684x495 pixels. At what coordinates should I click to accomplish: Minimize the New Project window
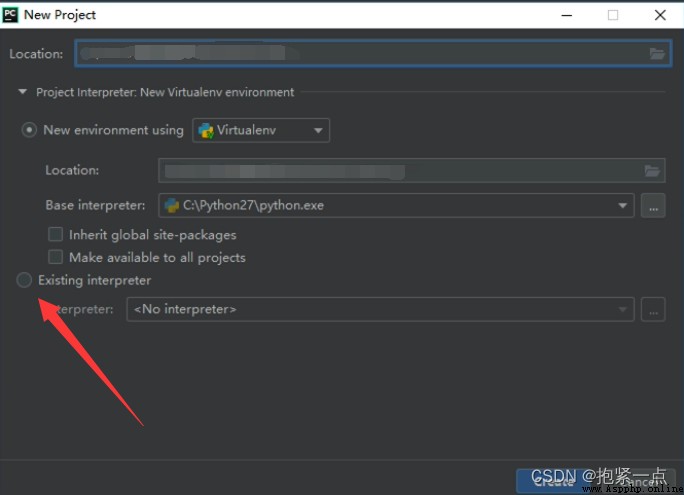coord(567,15)
